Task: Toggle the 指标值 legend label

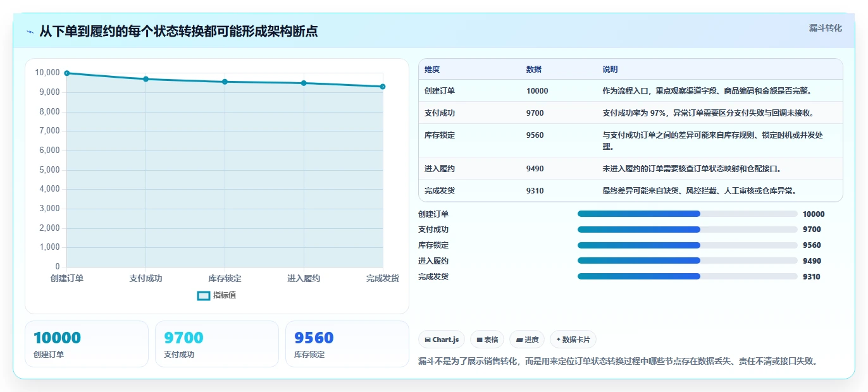Action: [225, 295]
